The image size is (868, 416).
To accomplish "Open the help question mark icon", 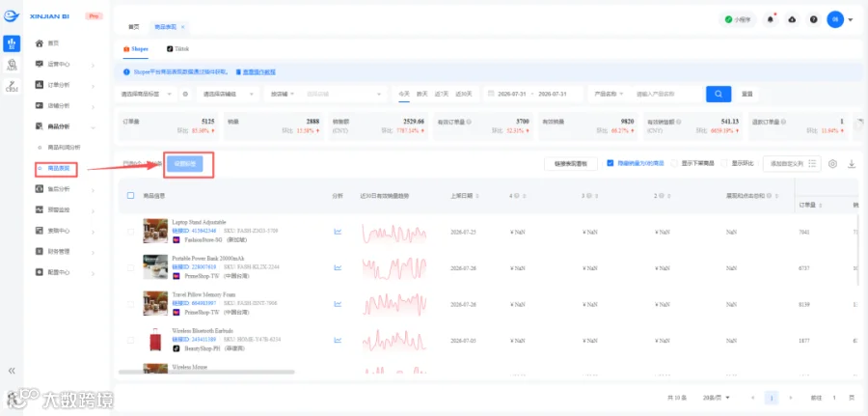I will (813, 19).
